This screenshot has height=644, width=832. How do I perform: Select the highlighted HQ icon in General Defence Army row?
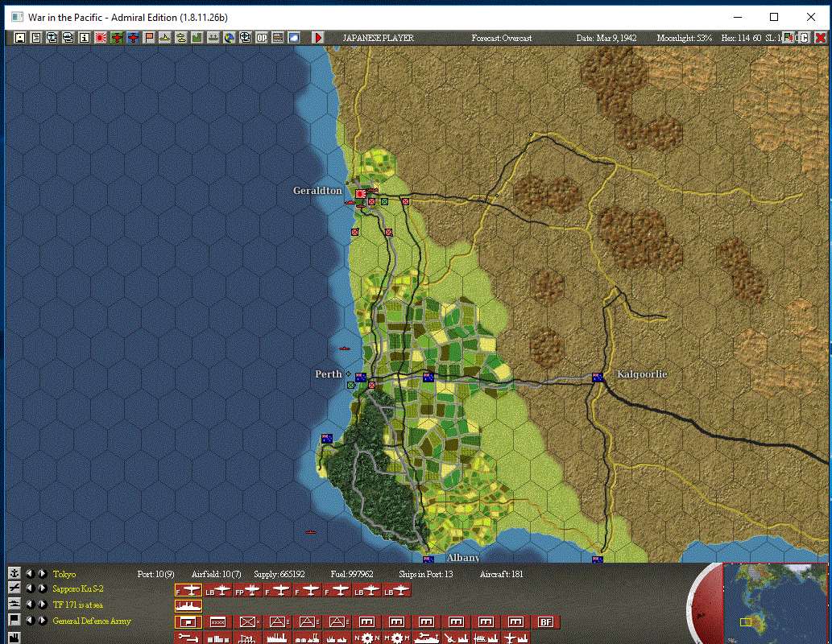pyautogui.click(x=188, y=621)
